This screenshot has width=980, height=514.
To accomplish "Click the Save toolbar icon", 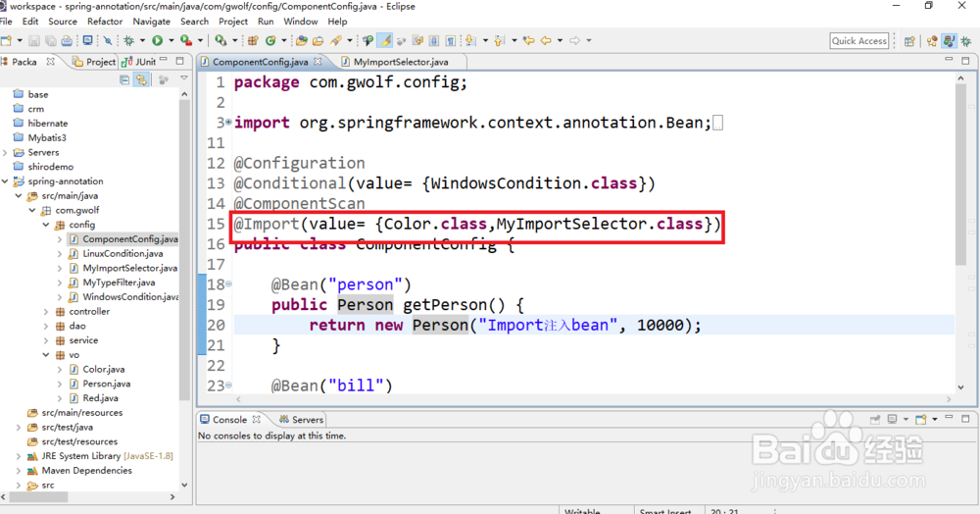I will point(33,40).
